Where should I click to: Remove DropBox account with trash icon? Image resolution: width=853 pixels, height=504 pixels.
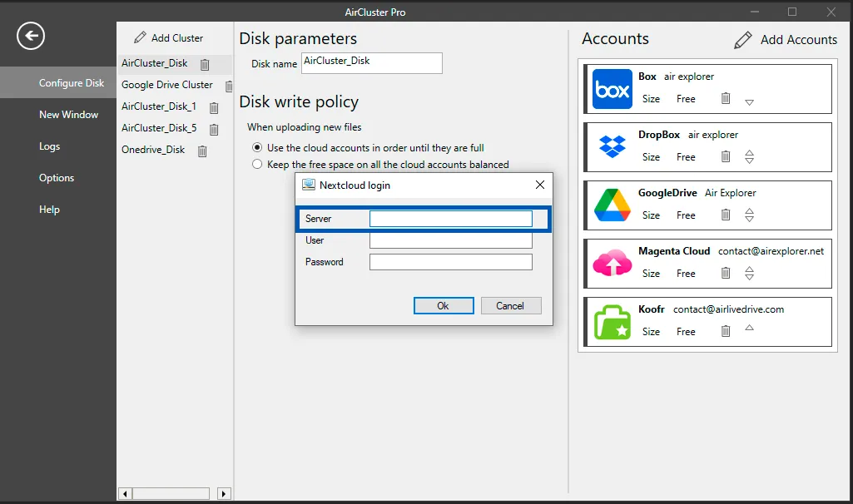coord(725,156)
